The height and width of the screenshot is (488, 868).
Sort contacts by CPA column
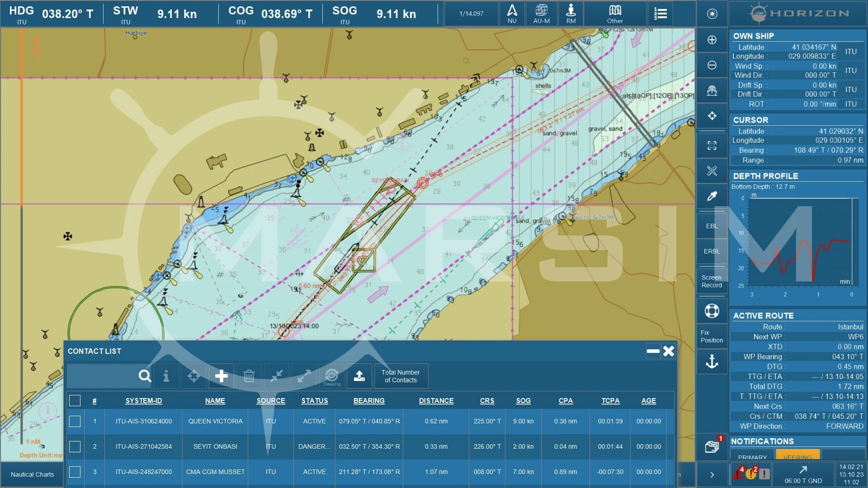[566, 401]
